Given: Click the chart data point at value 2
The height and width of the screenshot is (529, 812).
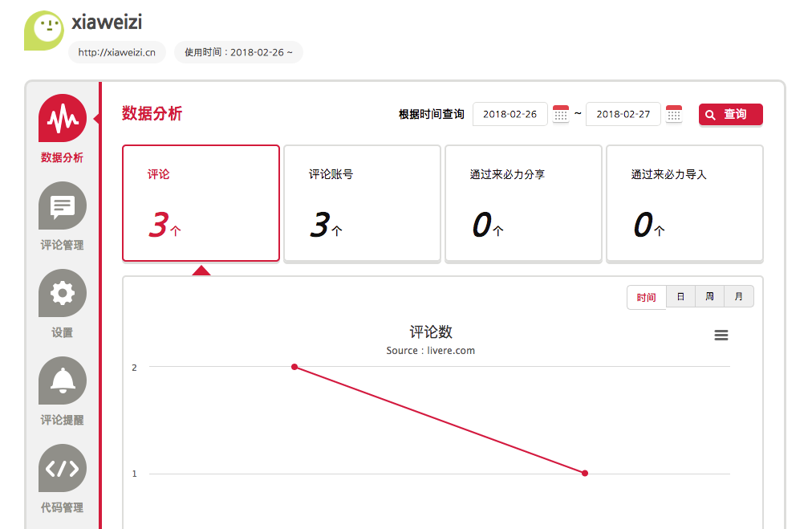Looking at the screenshot, I should [294, 367].
